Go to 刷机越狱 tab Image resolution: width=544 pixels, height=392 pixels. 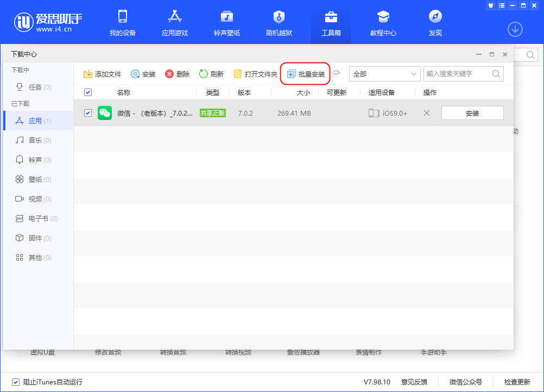click(279, 23)
